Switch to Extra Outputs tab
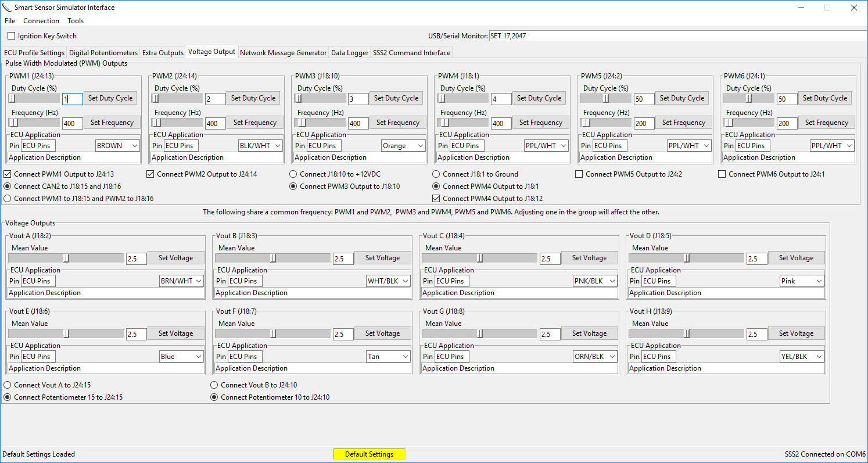 coord(163,53)
